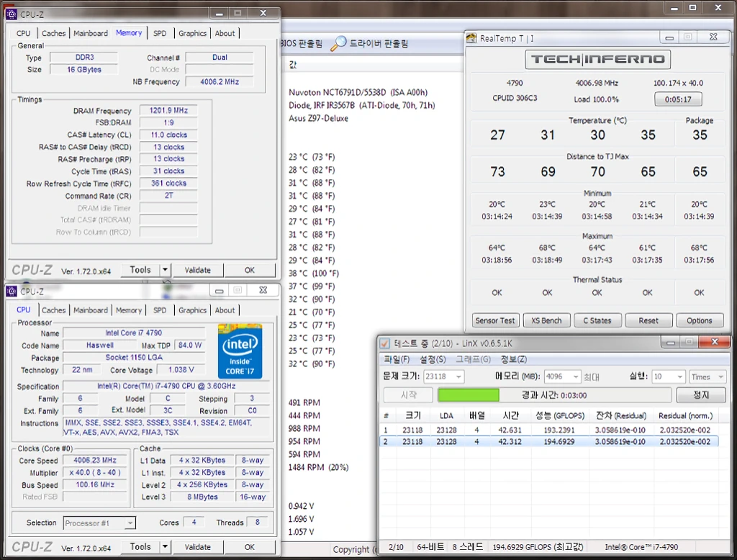Click the CPU-Z app icon in the CPU window title bar
This screenshot has width=737, height=560.
[12, 291]
